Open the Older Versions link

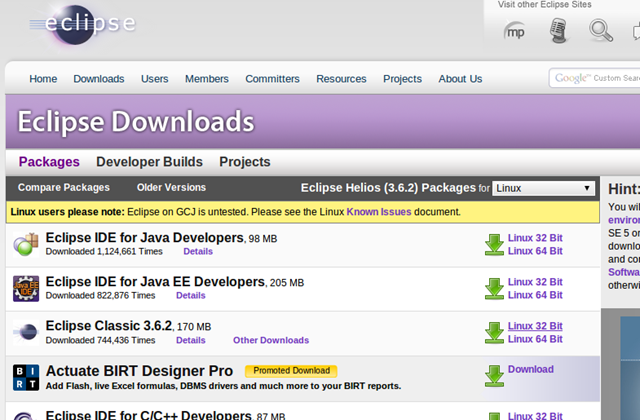point(171,188)
